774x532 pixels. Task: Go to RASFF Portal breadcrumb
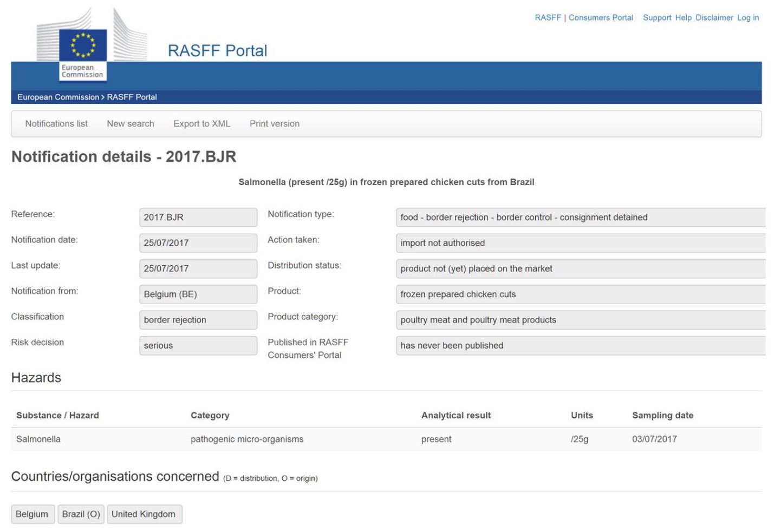click(x=132, y=97)
